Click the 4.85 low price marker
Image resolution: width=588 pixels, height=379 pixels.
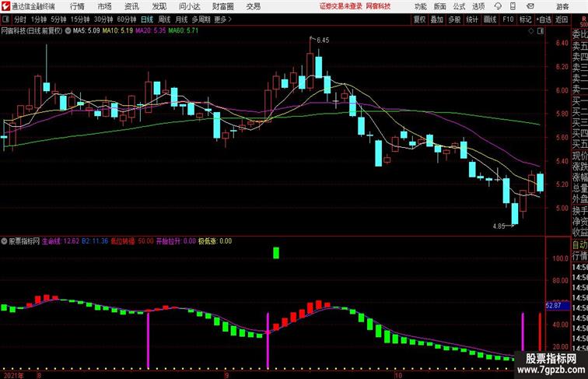click(x=499, y=226)
